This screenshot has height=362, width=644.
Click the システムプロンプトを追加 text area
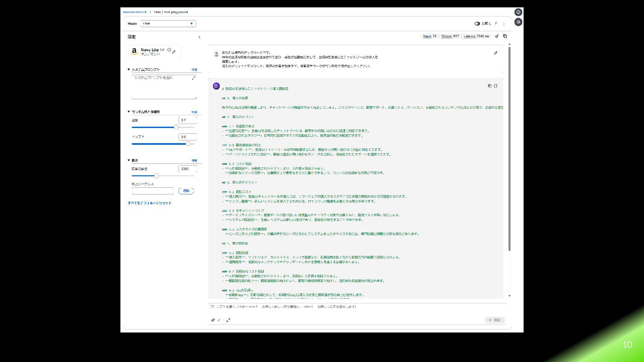pyautogui.click(x=164, y=87)
